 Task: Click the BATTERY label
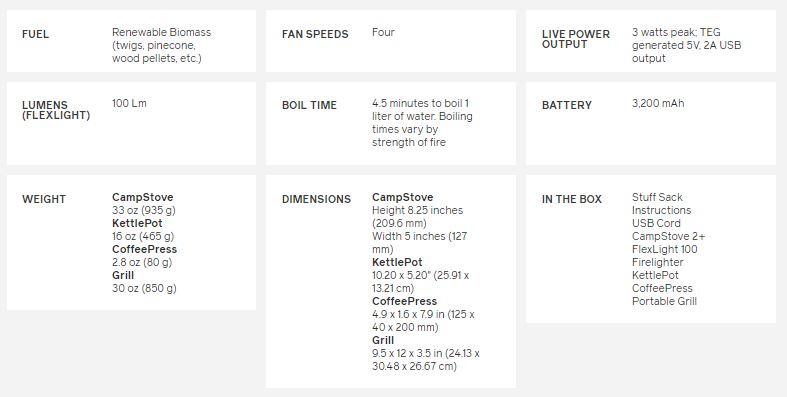[567, 105]
